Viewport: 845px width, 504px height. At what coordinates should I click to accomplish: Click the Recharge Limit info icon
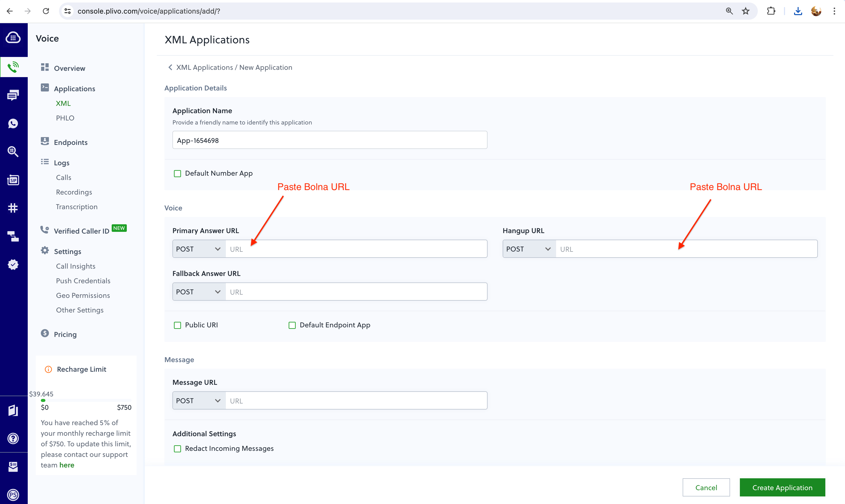[49, 369]
